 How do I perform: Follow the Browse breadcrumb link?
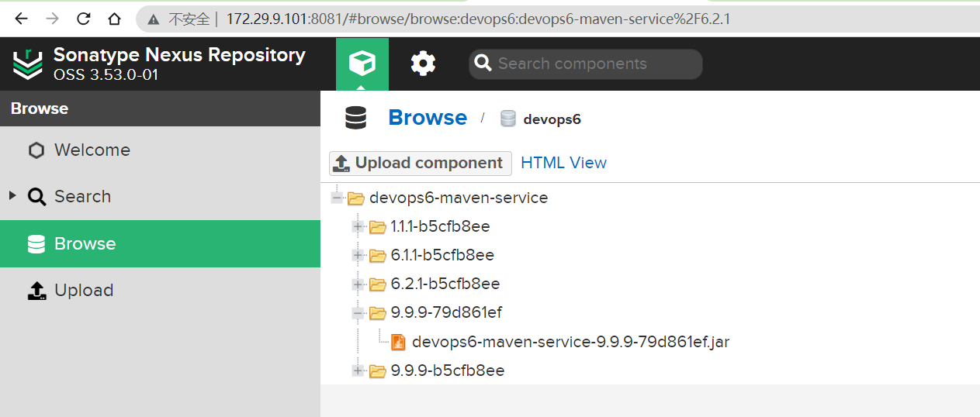pos(428,118)
